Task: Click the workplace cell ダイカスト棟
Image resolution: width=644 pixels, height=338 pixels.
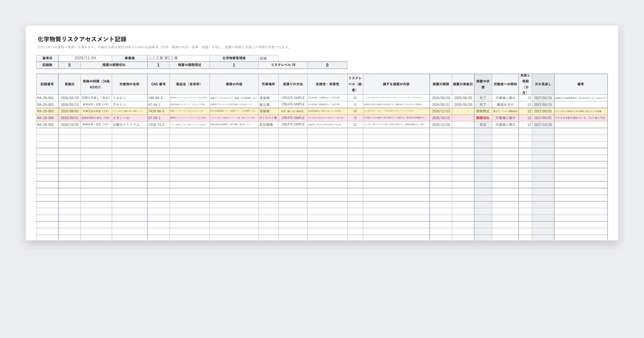Action: click(x=268, y=117)
